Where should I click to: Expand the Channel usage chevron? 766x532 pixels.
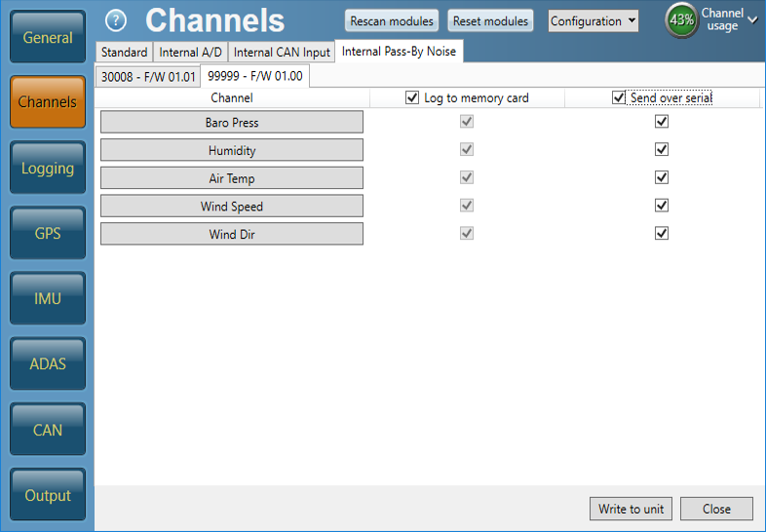click(x=753, y=20)
